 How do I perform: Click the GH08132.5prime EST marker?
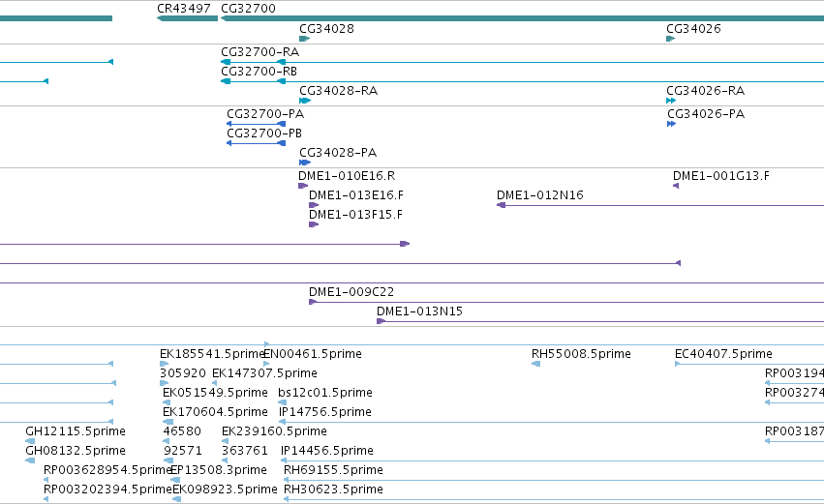click(x=30, y=460)
